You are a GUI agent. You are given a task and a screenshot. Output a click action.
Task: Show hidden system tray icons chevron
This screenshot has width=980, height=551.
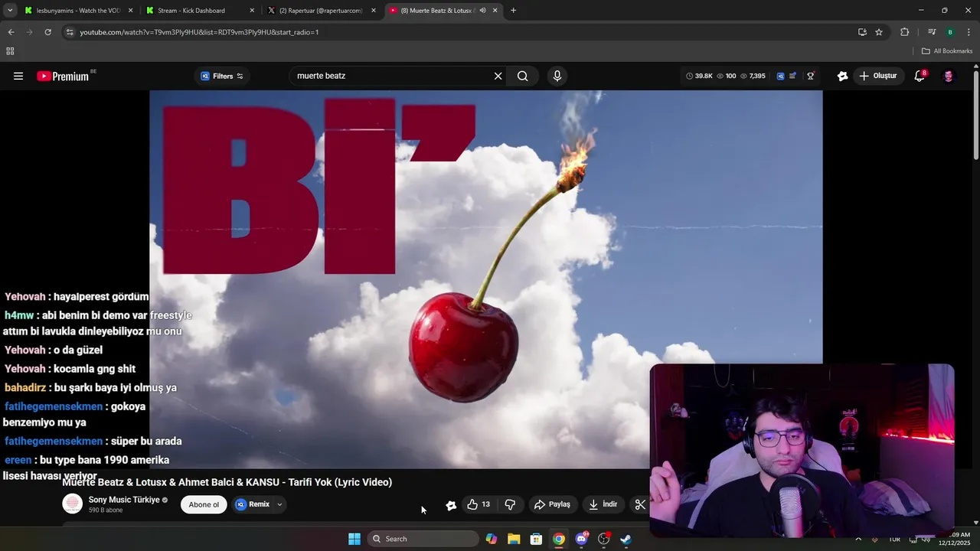857,539
